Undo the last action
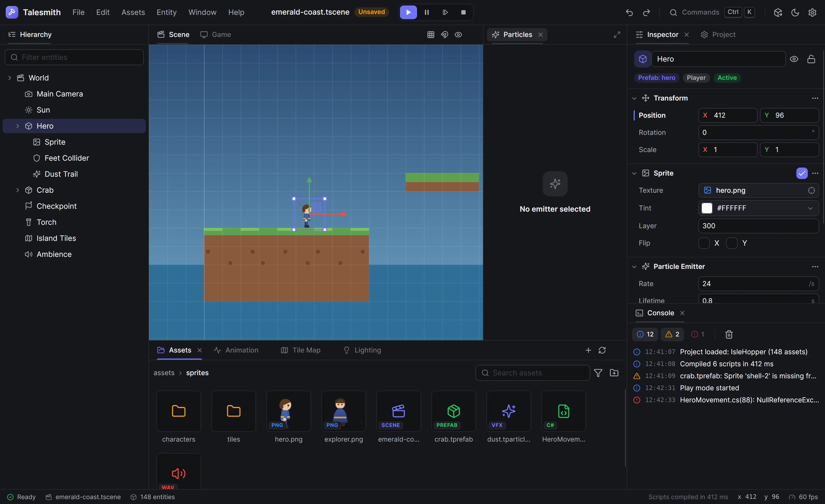This screenshot has height=504, width=825. click(x=629, y=12)
